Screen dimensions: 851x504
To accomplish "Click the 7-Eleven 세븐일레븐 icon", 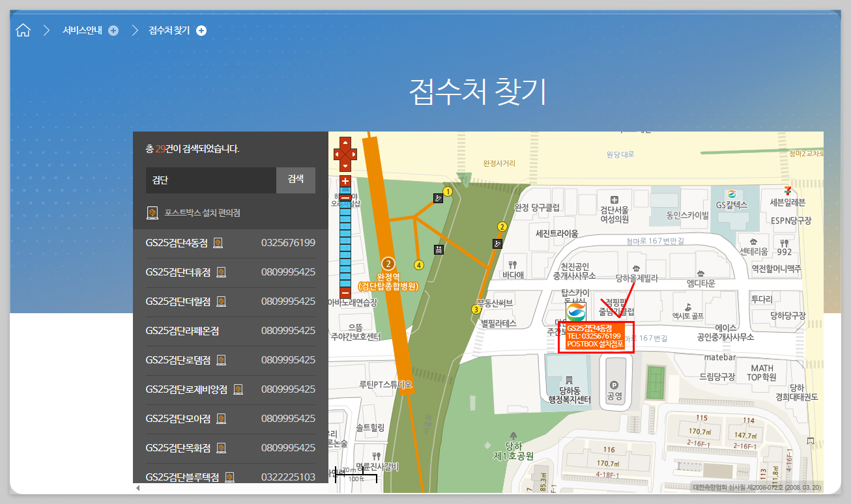I will [788, 190].
